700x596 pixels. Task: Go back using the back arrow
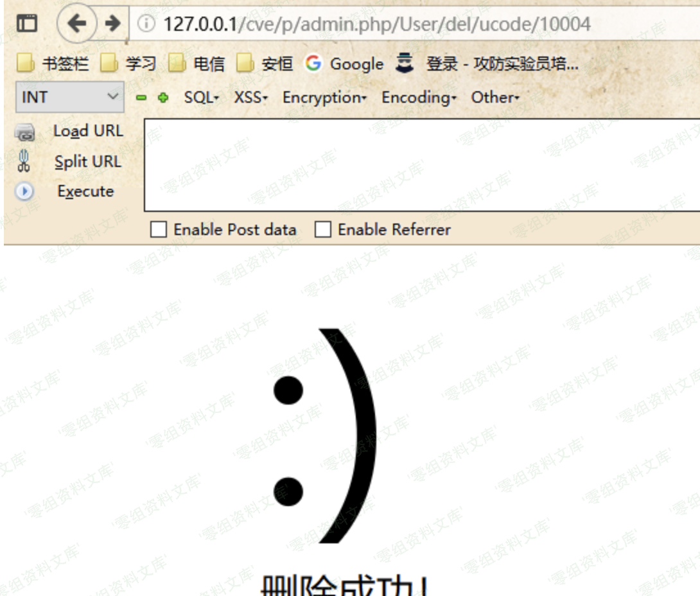point(76,24)
